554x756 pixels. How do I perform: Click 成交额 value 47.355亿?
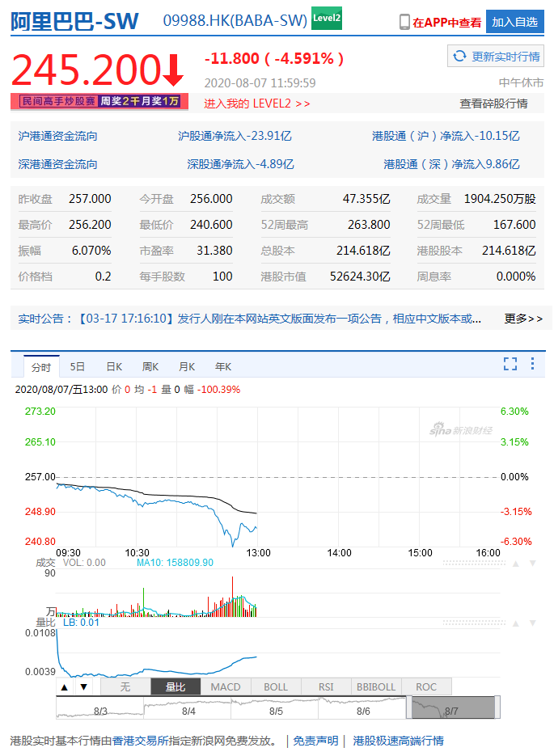[366, 199]
